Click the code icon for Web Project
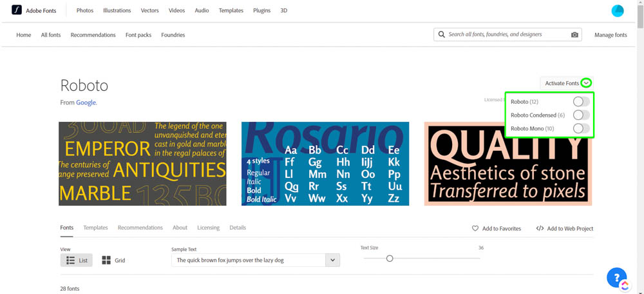644x294 pixels. pos(540,228)
